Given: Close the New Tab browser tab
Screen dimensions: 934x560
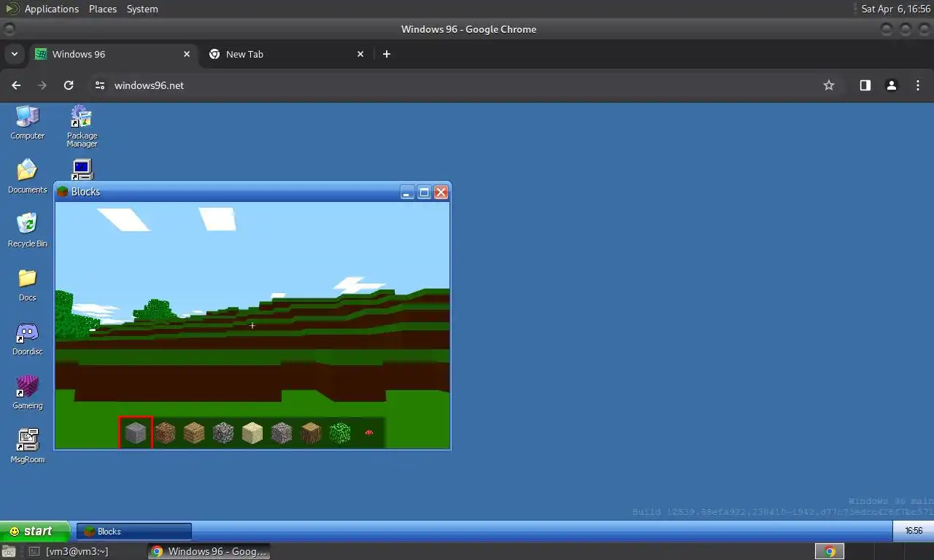Looking at the screenshot, I should 360,54.
